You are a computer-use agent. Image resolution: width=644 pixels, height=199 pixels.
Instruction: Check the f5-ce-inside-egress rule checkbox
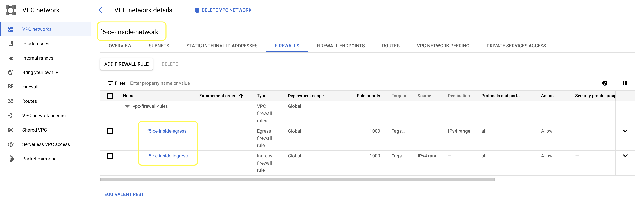(110, 131)
